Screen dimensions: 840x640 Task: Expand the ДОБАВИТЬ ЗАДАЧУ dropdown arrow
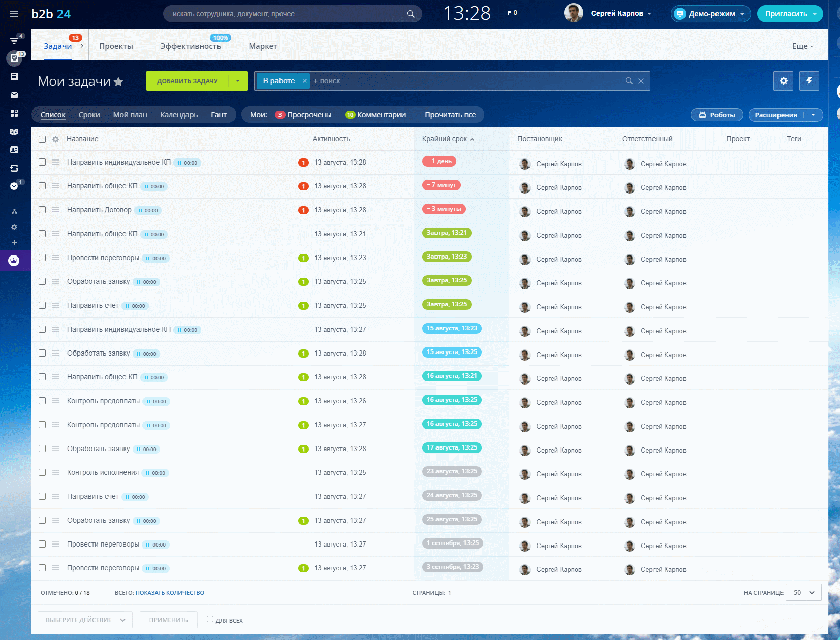pos(237,81)
